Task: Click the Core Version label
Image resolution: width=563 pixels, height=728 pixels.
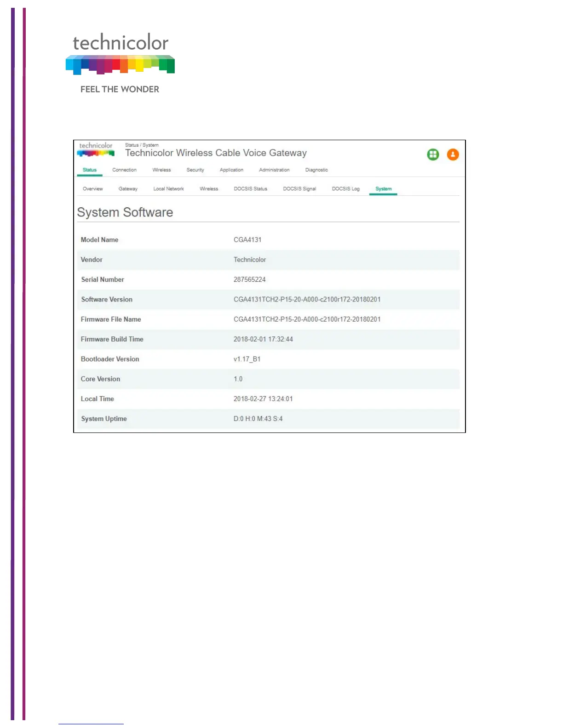Action: [100, 379]
